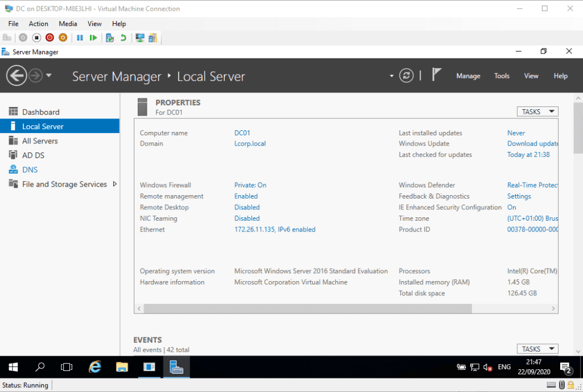583x392 pixels.
Task: Click the muted volume tray icon
Action: pyautogui.click(x=488, y=367)
